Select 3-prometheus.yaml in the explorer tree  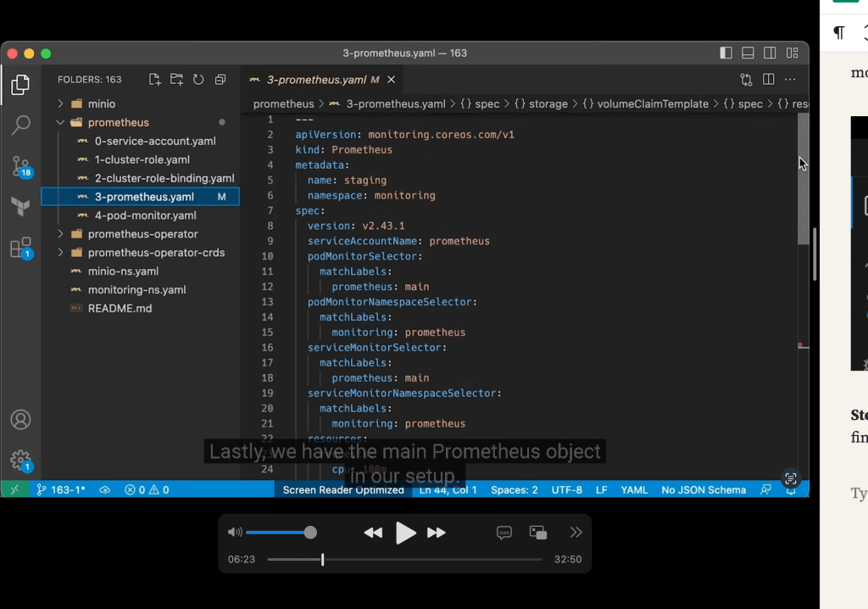tap(141, 197)
